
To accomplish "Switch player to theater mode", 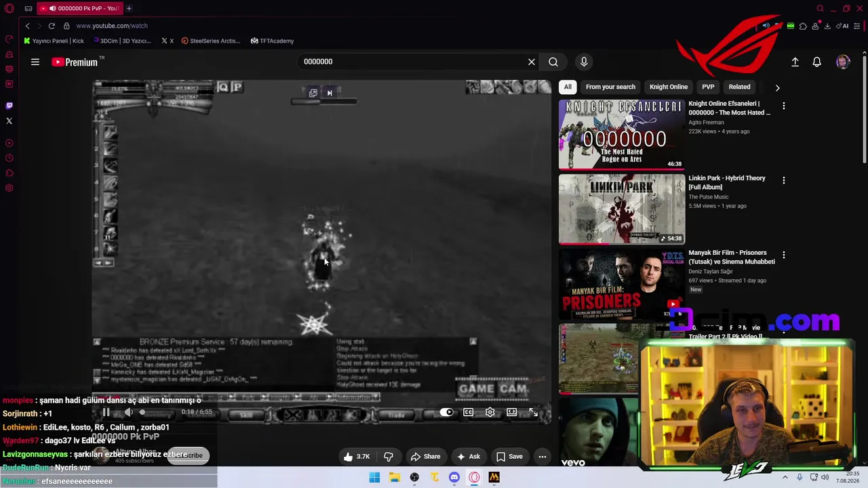I will 512,412.
